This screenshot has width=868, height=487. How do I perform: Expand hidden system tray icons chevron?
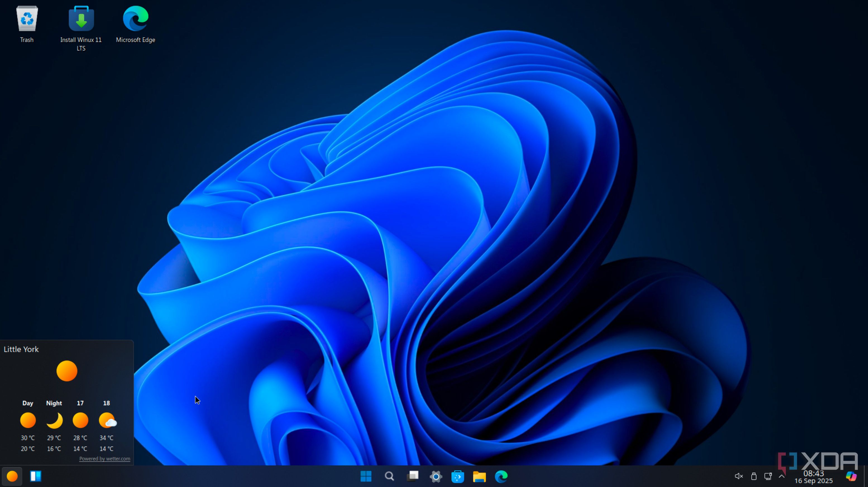point(782,476)
